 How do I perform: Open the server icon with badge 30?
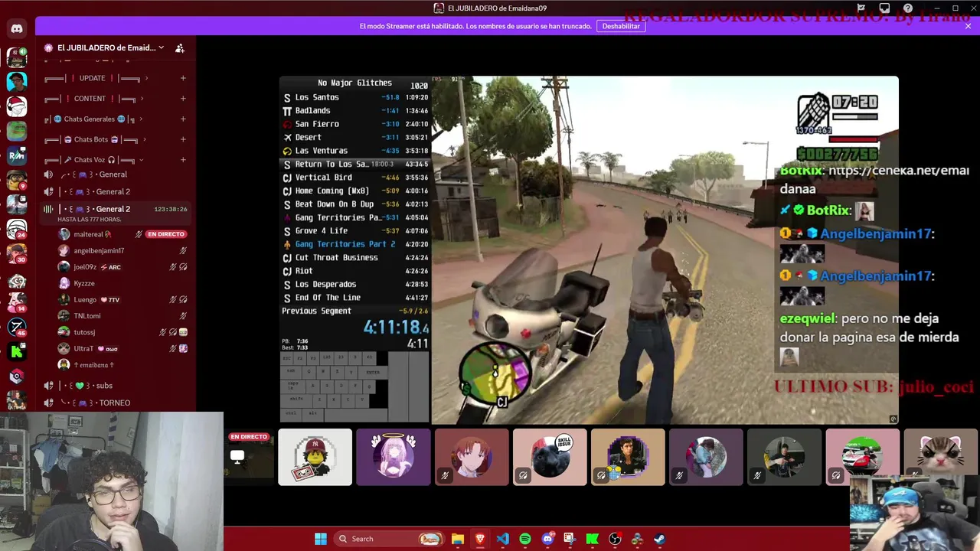[17, 253]
